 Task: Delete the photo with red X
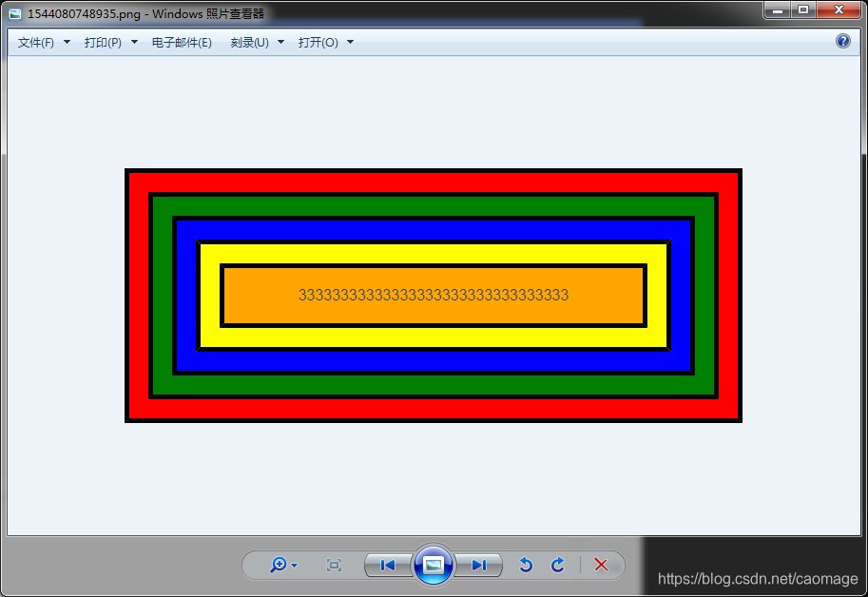pyautogui.click(x=601, y=565)
